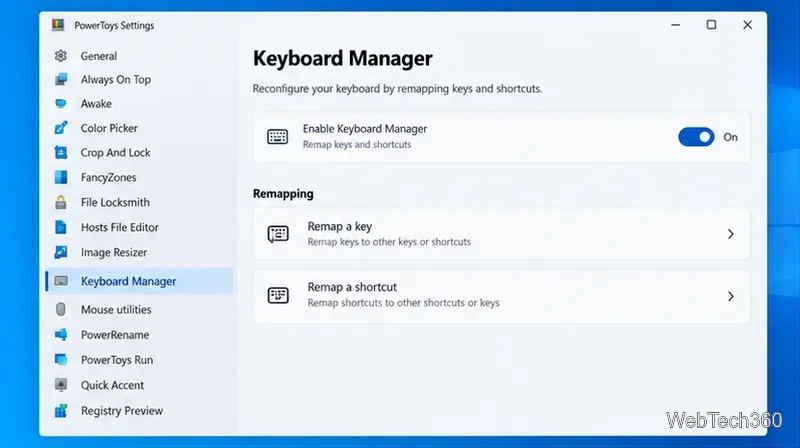Click the PowerRename icon
The width and height of the screenshot is (800, 448).
61,335
